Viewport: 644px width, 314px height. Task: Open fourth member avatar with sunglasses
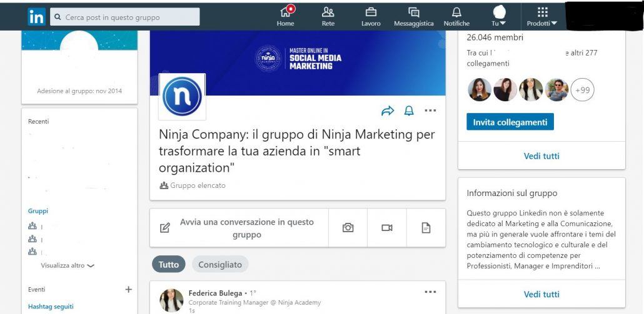[x=557, y=90]
